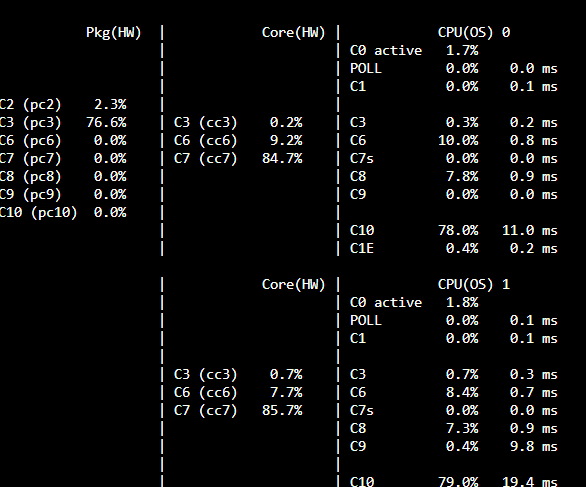586x487 pixels.
Task: Select the C2 (pc2) package row label
Action: [30, 104]
